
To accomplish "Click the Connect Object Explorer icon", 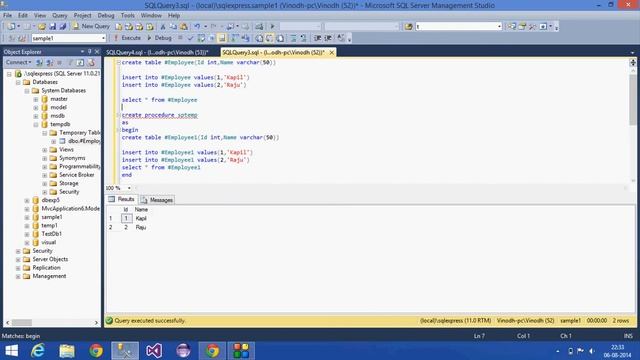I will tap(40, 62).
